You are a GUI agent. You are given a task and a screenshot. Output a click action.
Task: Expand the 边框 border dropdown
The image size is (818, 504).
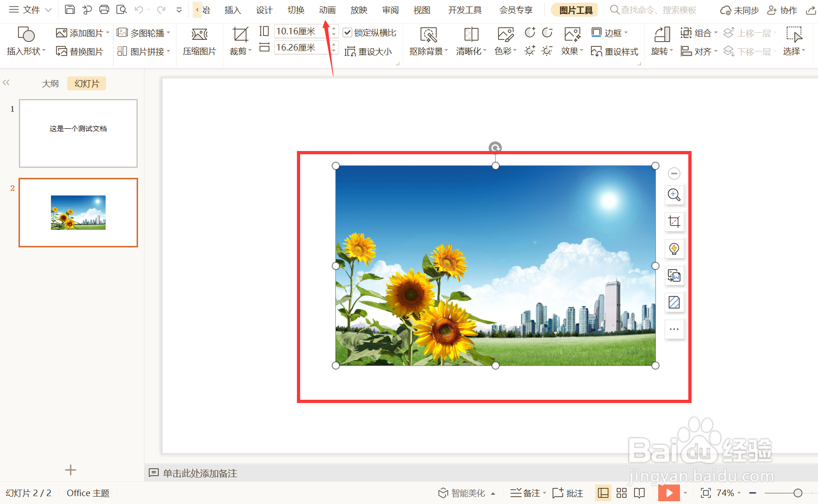626,32
